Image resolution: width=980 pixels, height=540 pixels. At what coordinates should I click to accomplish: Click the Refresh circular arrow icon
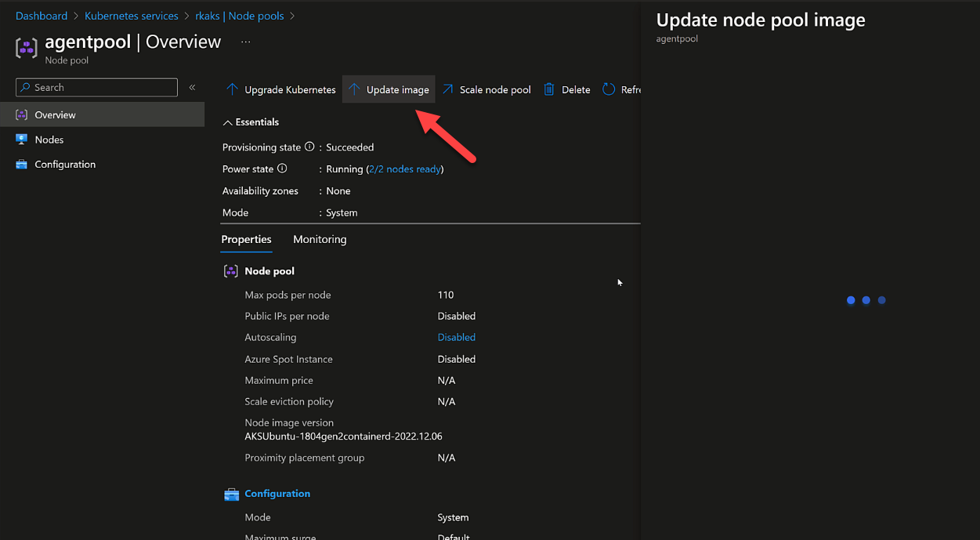pos(609,89)
